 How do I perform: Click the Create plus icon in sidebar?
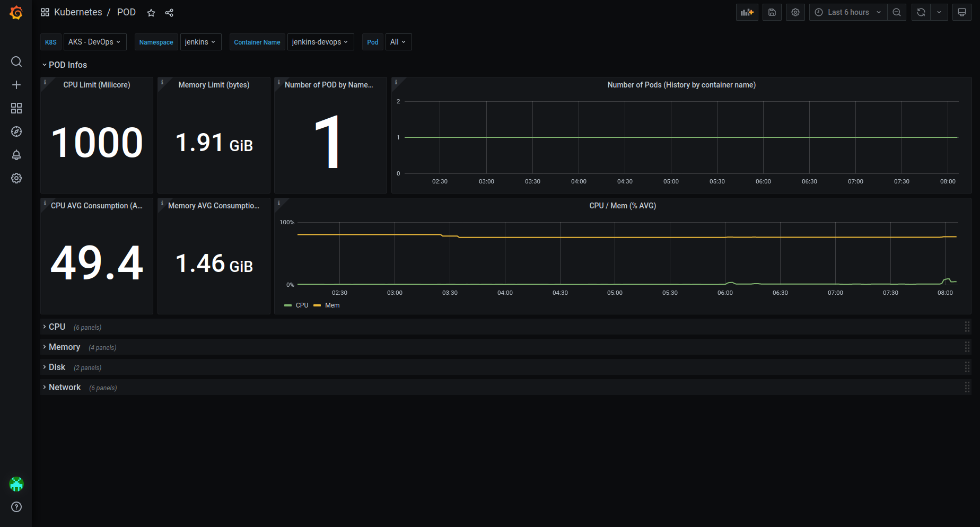coord(16,85)
